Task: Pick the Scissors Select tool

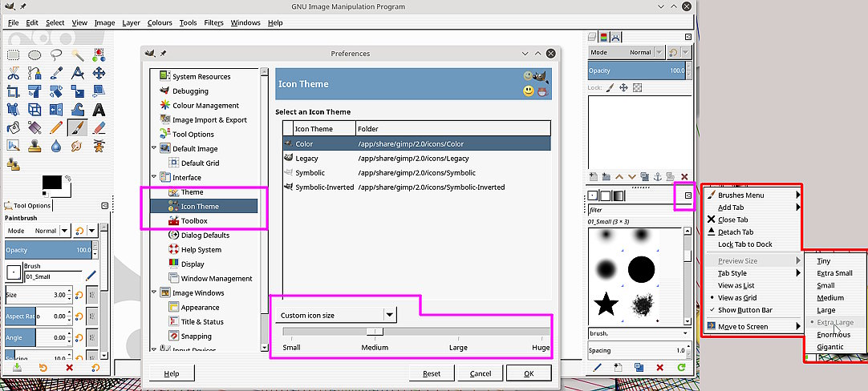Action: pyautogui.click(x=14, y=73)
